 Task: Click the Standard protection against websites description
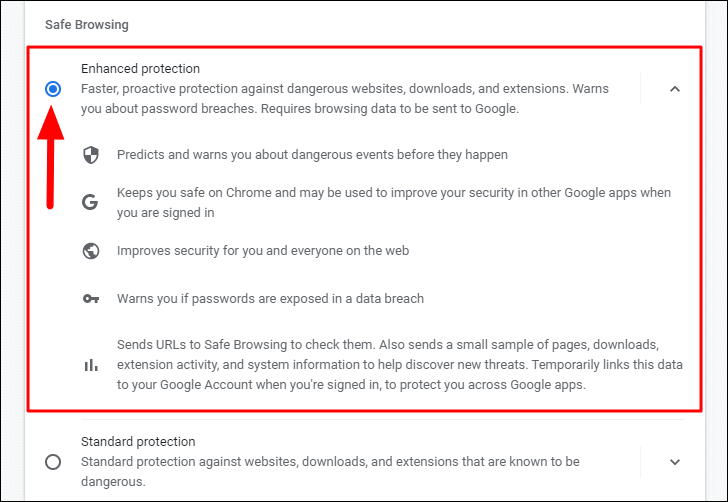(x=330, y=471)
